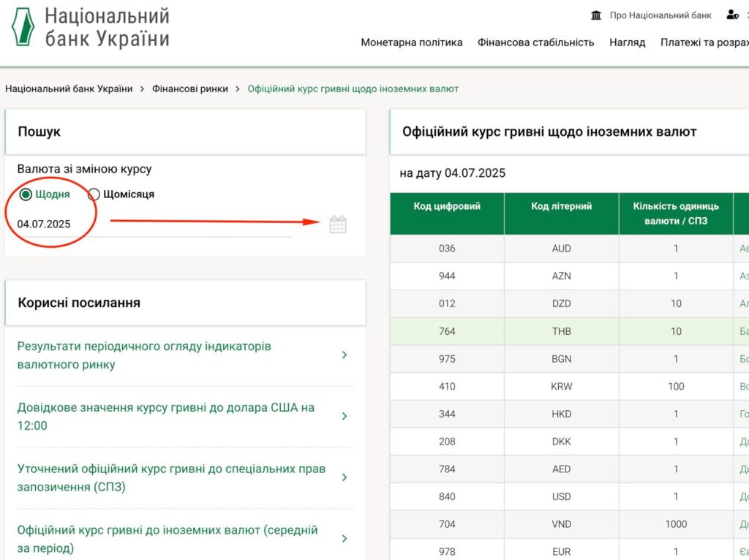Expand the Результати періодичного огляду chevron
This screenshot has height=560, width=749.
click(345, 355)
